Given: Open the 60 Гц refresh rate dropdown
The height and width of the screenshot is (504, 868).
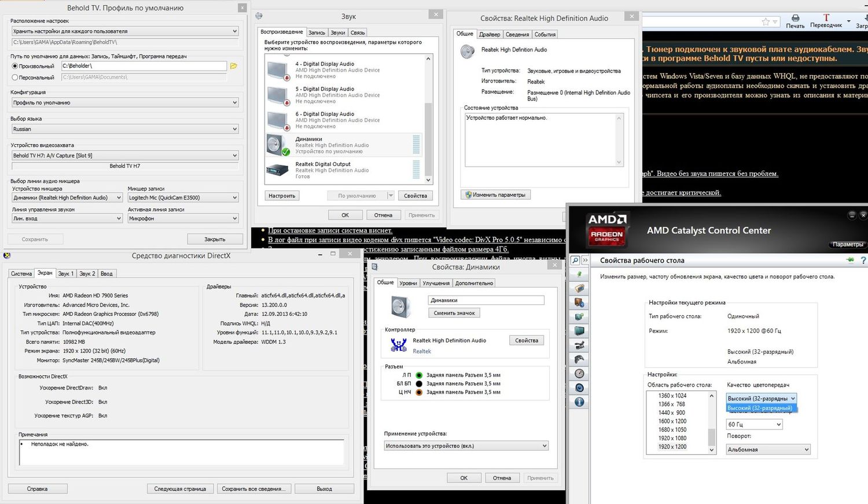Looking at the screenshot, I should pos(755,424).
